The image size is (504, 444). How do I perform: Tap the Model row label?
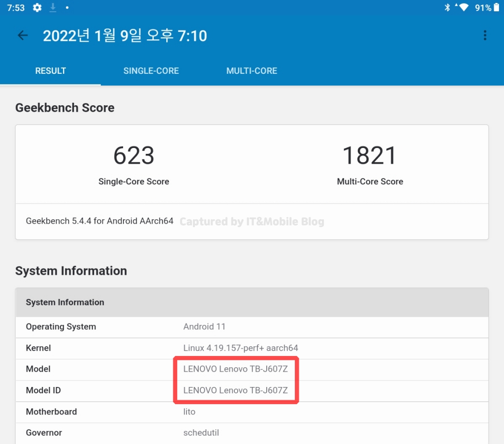pos(38,369)
